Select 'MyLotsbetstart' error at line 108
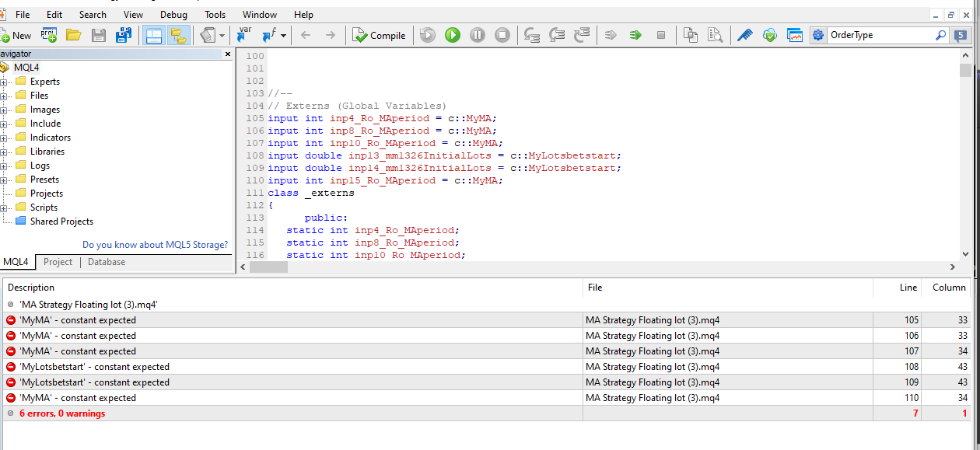 (486, 367)
